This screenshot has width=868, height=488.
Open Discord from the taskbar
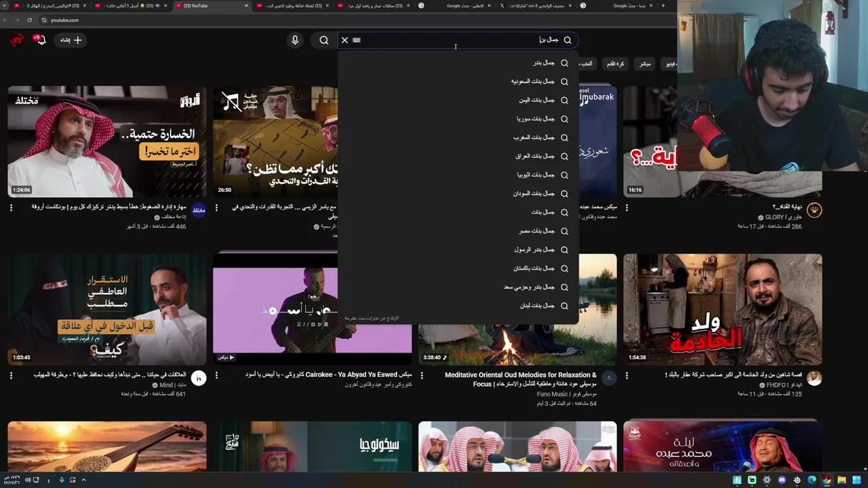781,480
